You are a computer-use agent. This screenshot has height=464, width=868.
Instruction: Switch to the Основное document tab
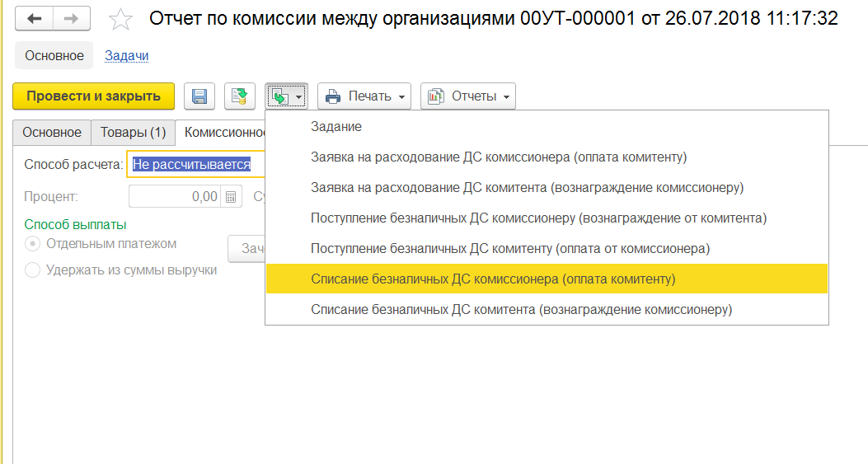click(x=52, y=132)
